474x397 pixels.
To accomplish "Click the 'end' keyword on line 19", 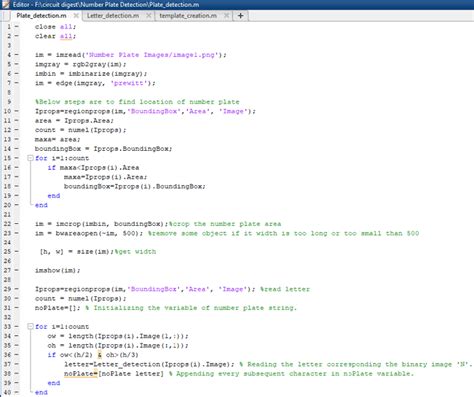I will pyautogui.click(x=54, y=196).
